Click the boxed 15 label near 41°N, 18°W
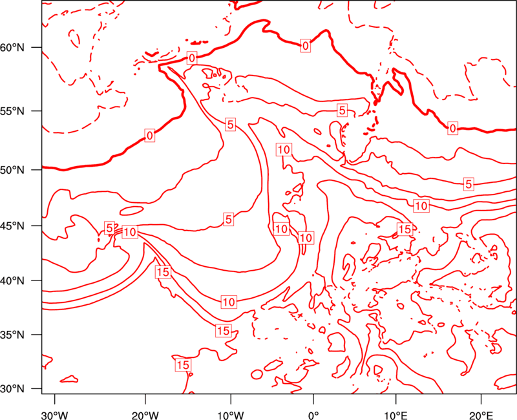Image resolution: width=517 pixels, height=420 pixels. click(163, 272)
